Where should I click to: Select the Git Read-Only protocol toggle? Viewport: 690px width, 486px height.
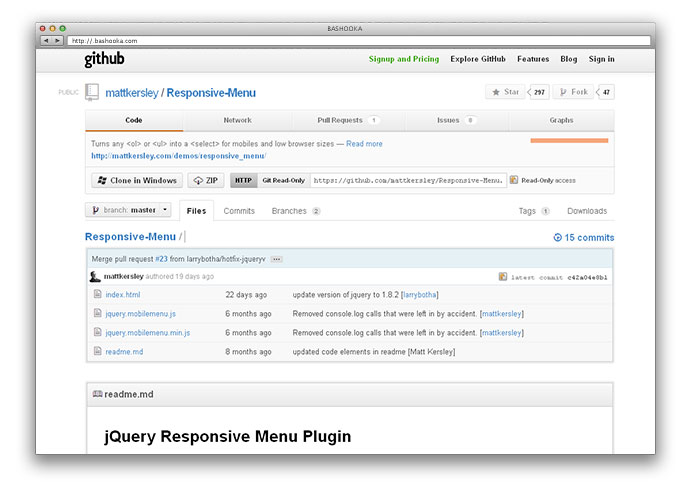click(283, 180)
